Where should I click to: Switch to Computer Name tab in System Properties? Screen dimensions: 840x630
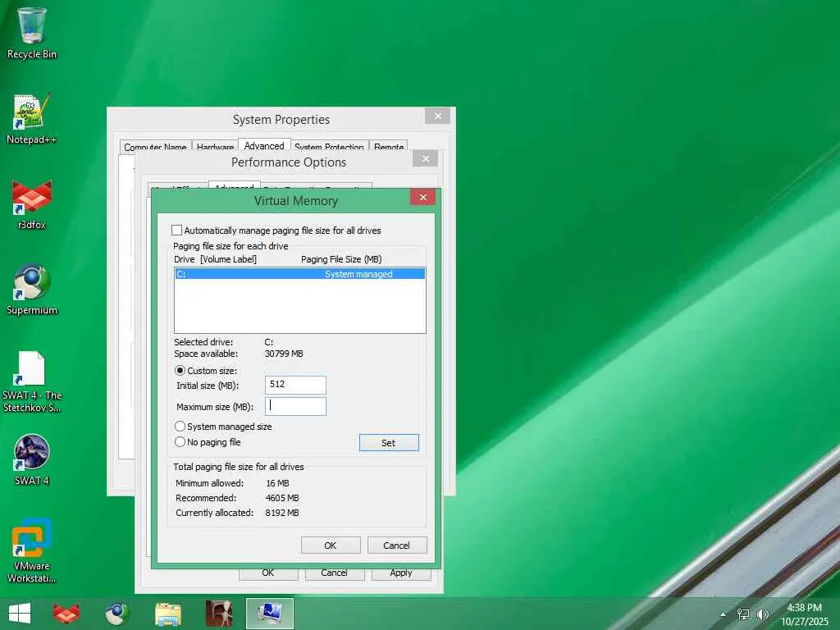point(155,147)
